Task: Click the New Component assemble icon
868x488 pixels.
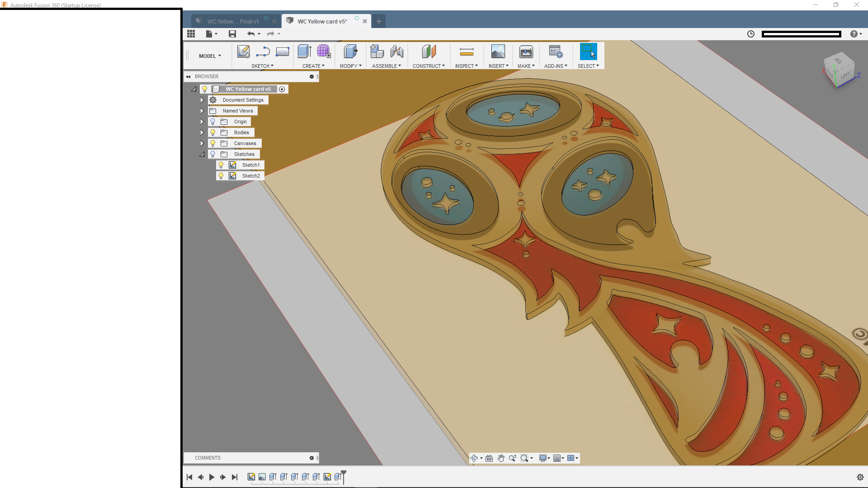Action: coord(377,52)
